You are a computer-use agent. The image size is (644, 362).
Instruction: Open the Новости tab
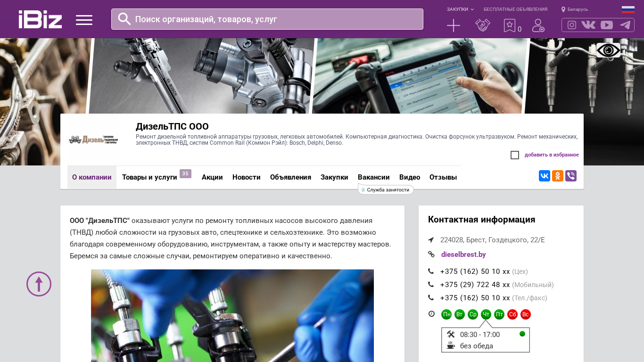click(x=247, y=177)
